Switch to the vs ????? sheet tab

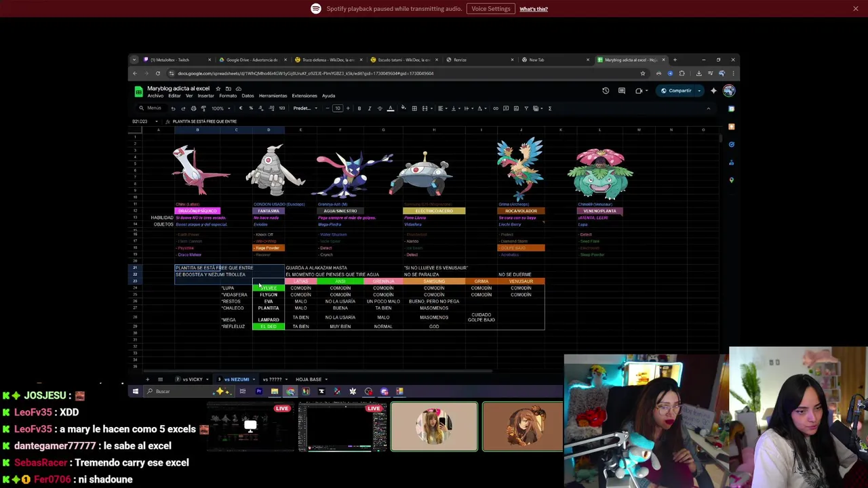click(274, 380)
